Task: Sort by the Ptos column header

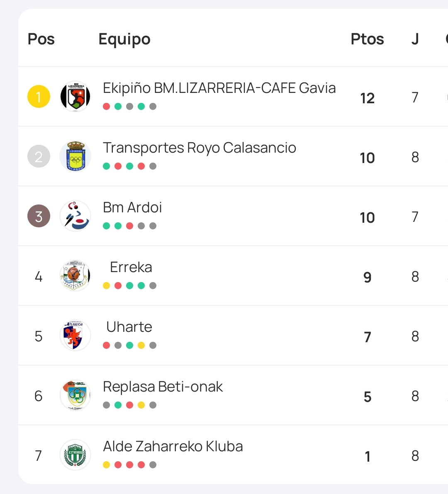Action: coord(367,39)
